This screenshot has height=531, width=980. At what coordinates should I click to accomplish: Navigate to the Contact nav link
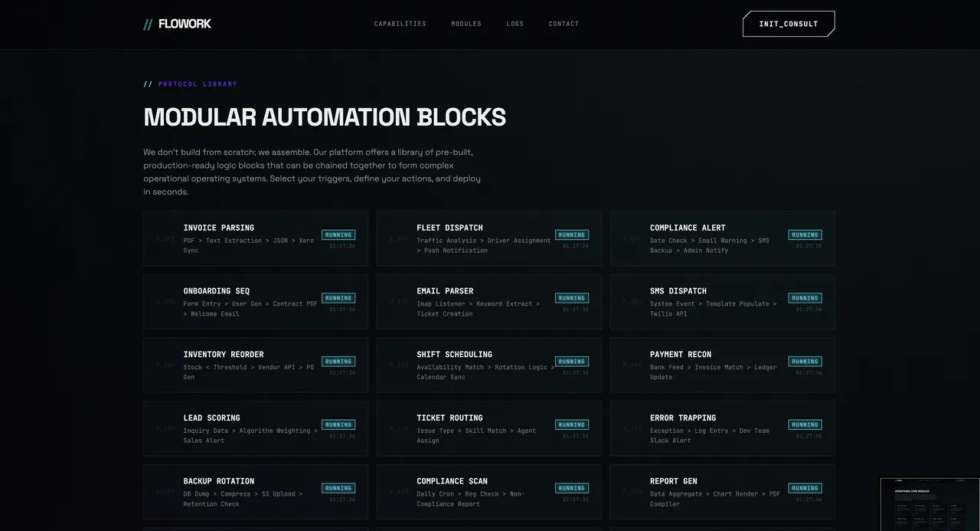(x=563, y=24)
